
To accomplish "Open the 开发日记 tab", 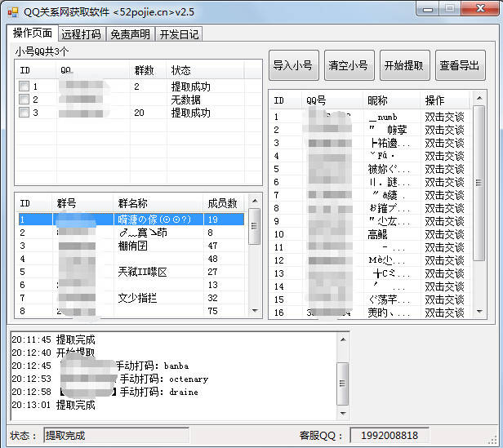I will coord(179,34).
